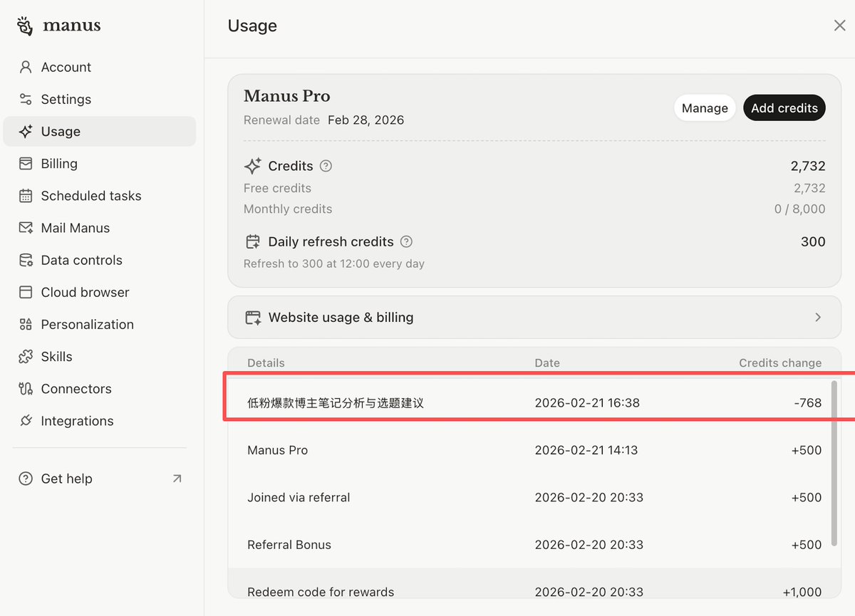This screenshot has width=855, height=616.
Task: Select the Usage menu item
Action: pos(100,131)
